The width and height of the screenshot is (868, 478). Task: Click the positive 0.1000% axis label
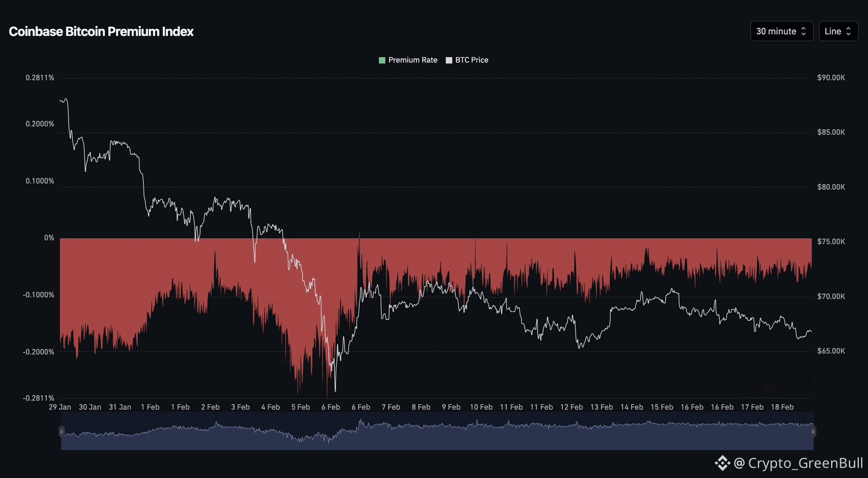pos(40,181)
